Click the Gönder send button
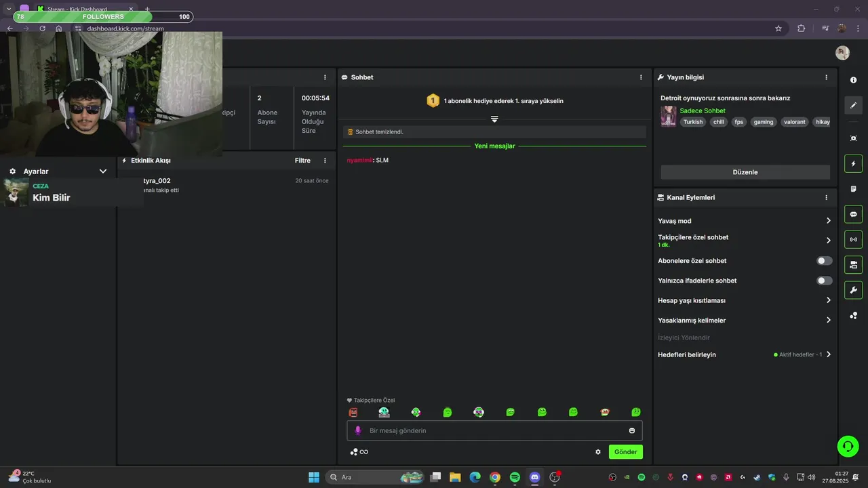The height and width of the screenshot is (488, 868). [626, 452]
